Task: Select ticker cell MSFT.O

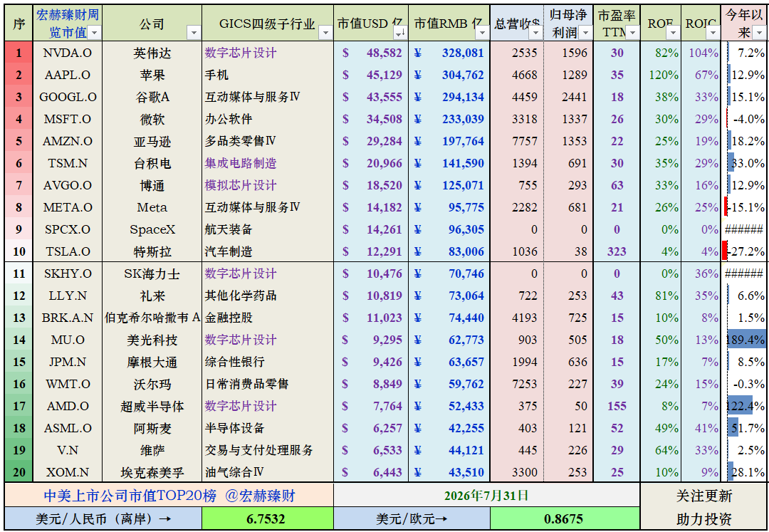Action: [x=68, y=119]
